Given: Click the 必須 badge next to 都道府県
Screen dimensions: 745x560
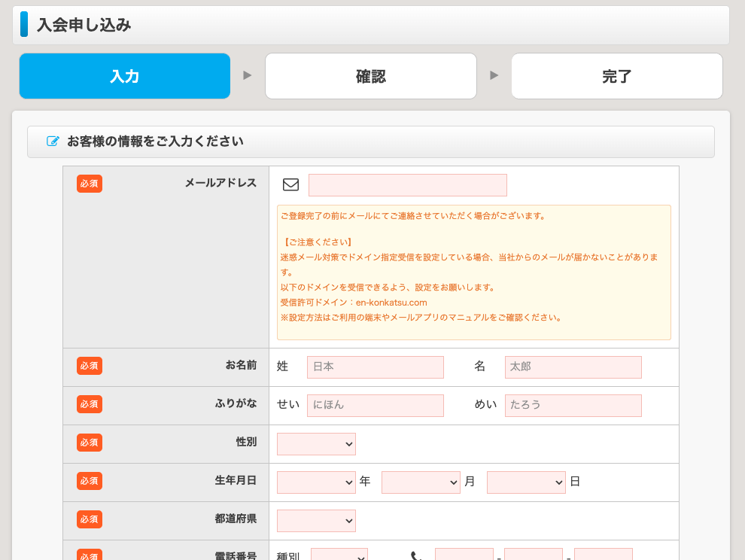Looking at the screenshot, I should click(x=89, y=519).
